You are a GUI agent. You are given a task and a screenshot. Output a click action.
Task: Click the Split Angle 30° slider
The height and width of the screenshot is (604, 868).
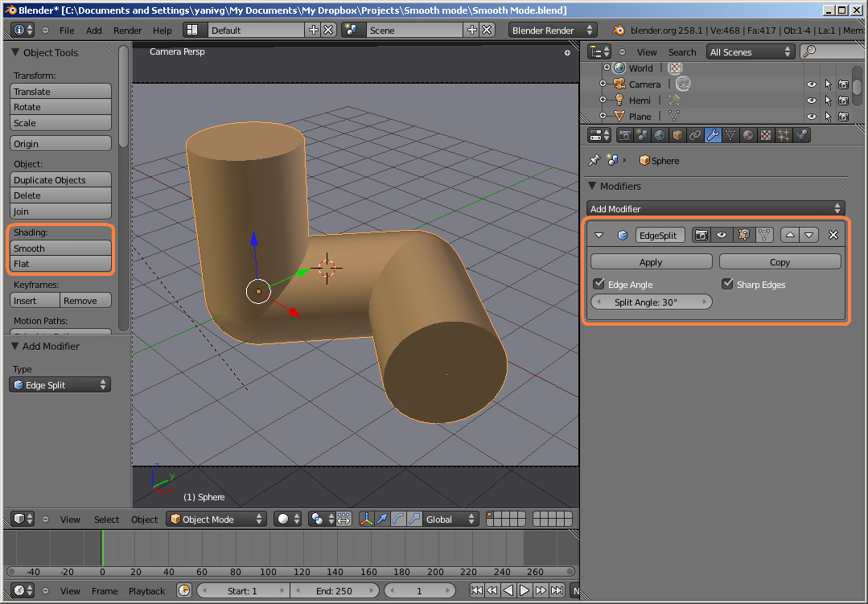pos(651,302)
